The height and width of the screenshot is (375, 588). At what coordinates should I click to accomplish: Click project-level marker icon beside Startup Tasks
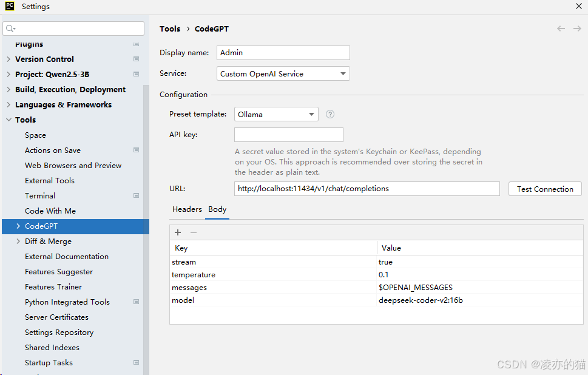136,362
